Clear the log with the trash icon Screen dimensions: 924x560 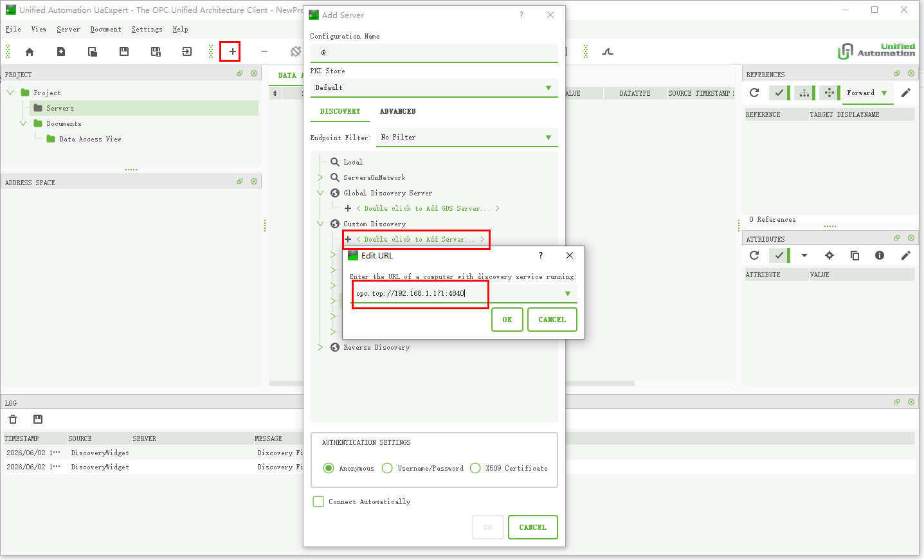[x=13, y=419]
